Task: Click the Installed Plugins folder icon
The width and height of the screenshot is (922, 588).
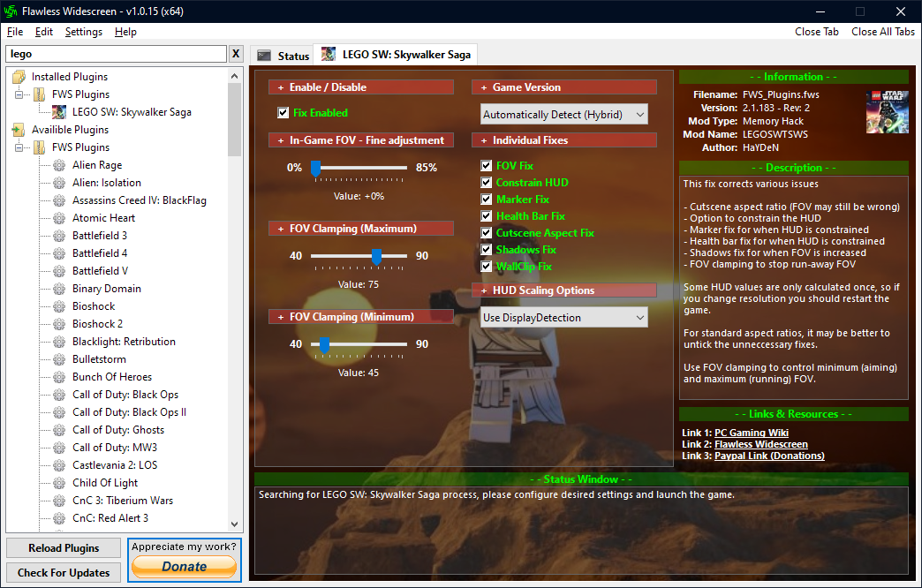Action: [x=19, y=77]
